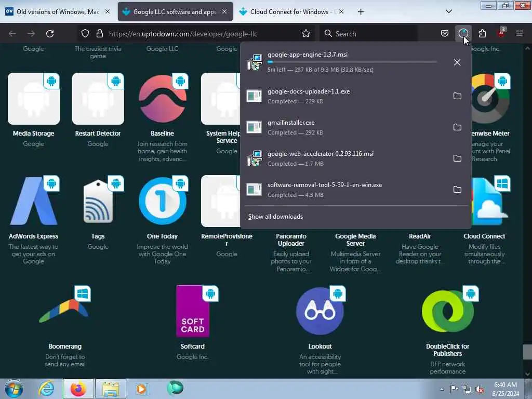532x399 pixels.
Task: Switch to Cloud Connect for Windows tab
Action: coord(292,11)
